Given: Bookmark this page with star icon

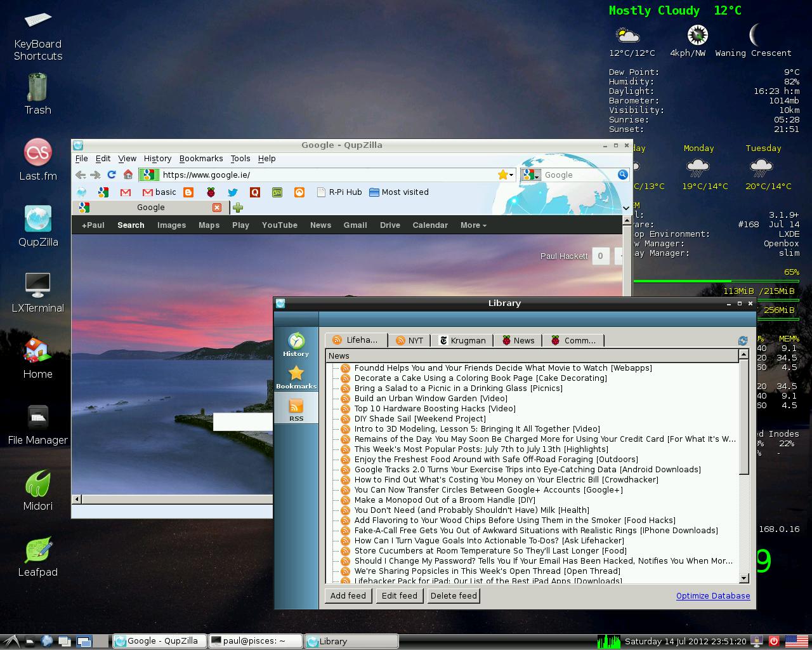Looking at the screenshot, I should click(503, 175).
